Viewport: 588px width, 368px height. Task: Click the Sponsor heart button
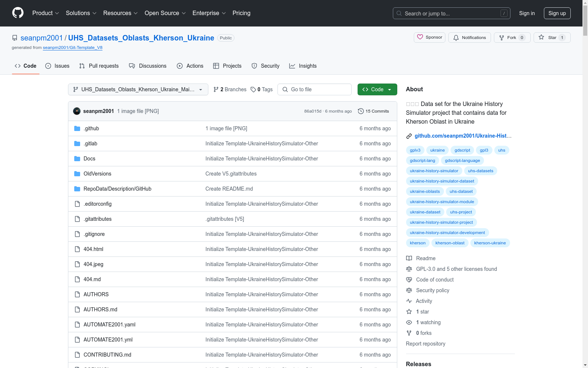(430, 38)
